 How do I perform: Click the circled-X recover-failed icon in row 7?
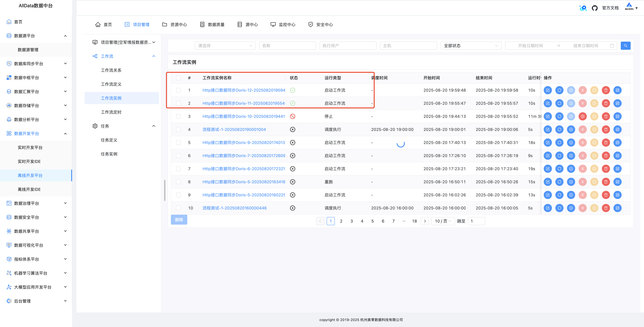[571, 169]
